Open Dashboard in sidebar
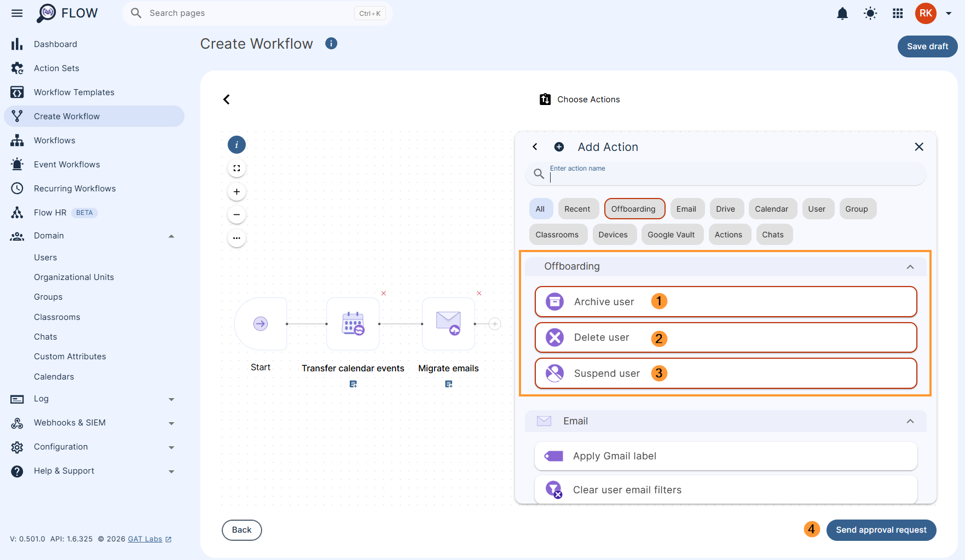The image size is (965, 560). click(94, 44)
